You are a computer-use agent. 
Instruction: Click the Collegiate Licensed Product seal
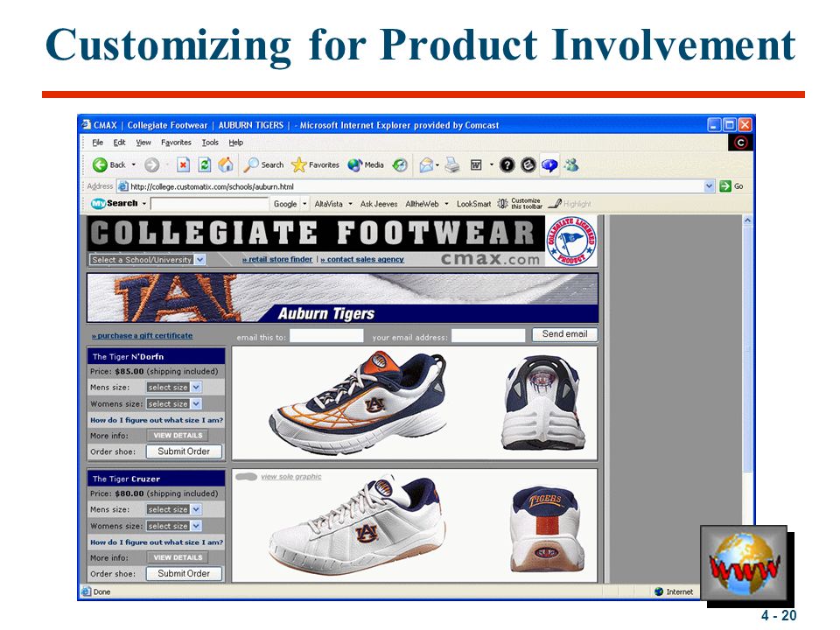coord(571,241)
